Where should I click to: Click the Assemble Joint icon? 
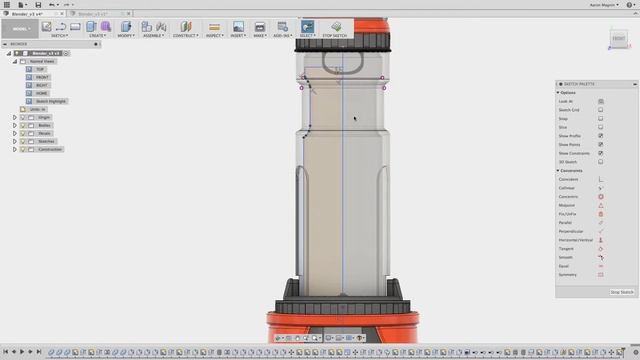[x=161, y=27]
